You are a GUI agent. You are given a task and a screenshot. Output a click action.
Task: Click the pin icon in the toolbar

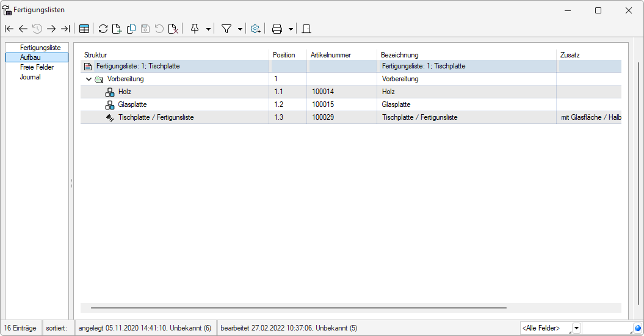pos(195,29)
